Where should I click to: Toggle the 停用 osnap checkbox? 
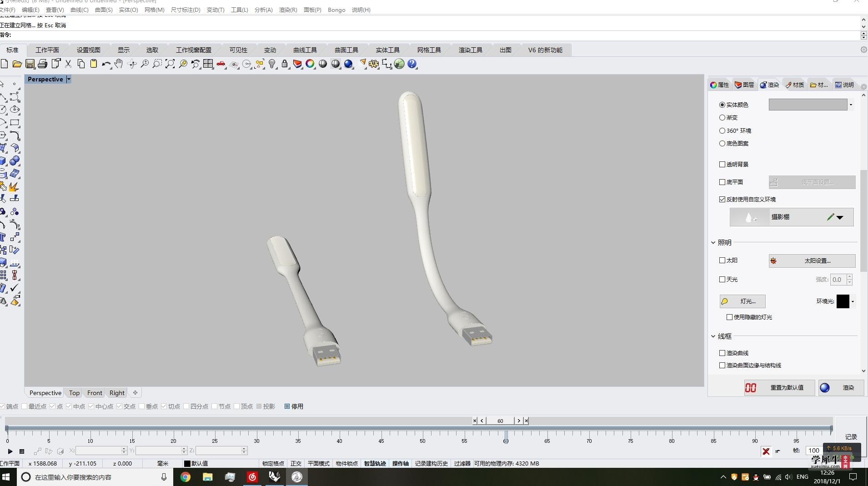point(287,406)
